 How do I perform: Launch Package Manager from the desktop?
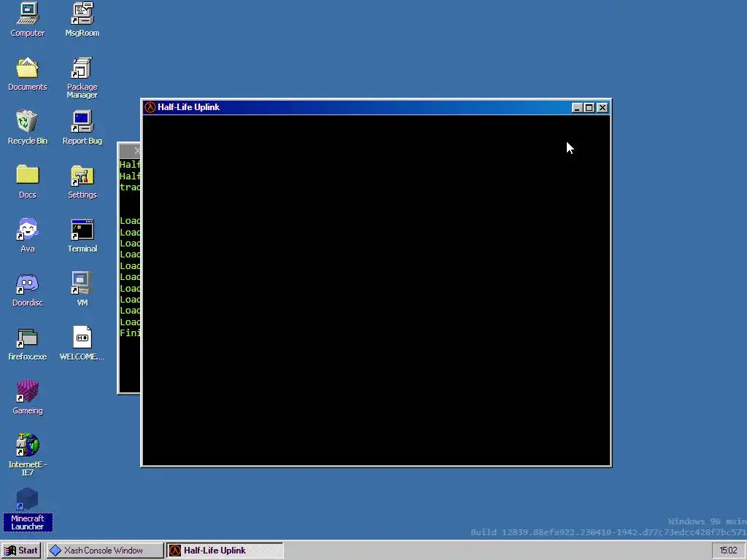[x=82, y=77]
